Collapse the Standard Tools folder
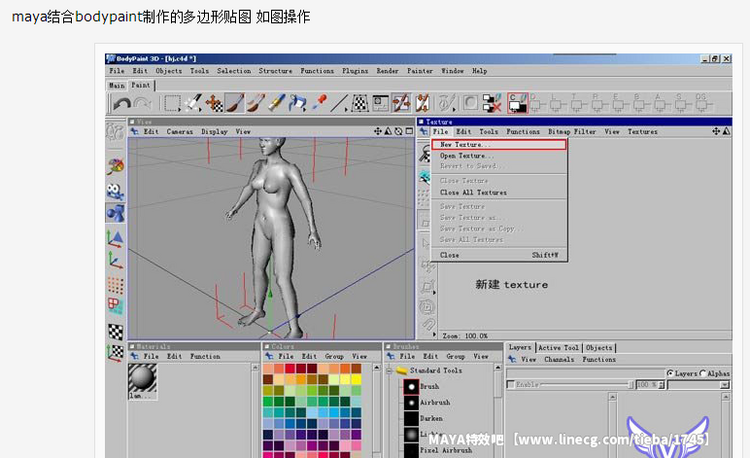 click(389, 371)
